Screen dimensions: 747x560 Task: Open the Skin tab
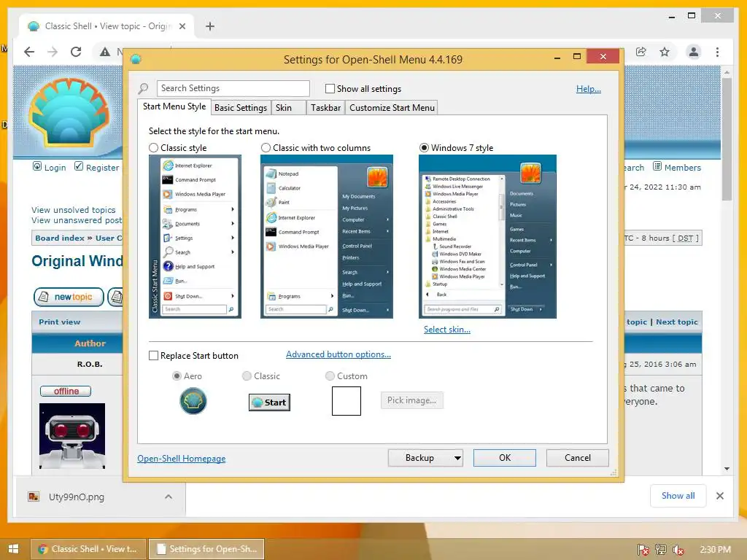pos(288,108)
